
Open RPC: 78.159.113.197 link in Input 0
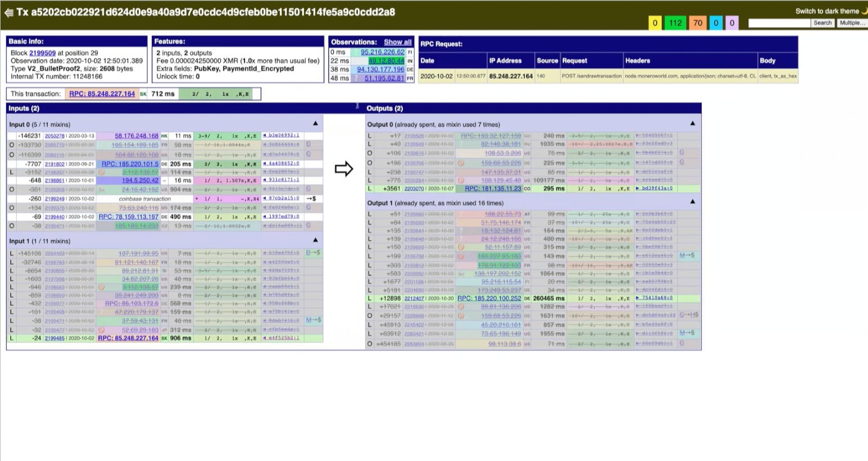coord(129,216)
